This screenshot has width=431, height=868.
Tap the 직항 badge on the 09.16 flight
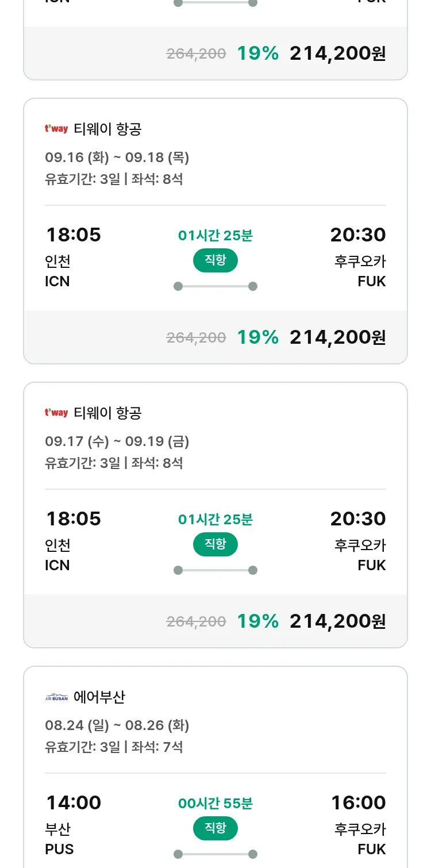tap(215, 260)
